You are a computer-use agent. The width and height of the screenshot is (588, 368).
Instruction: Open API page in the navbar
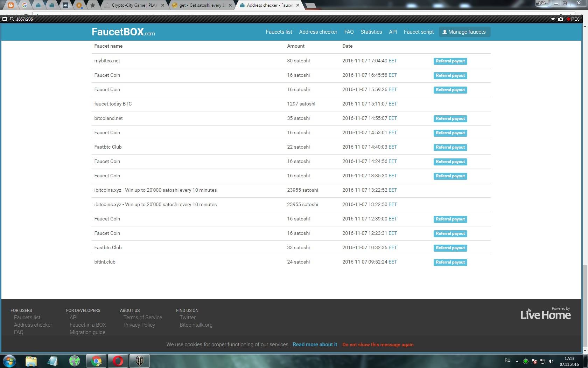(x=393, y=32)
